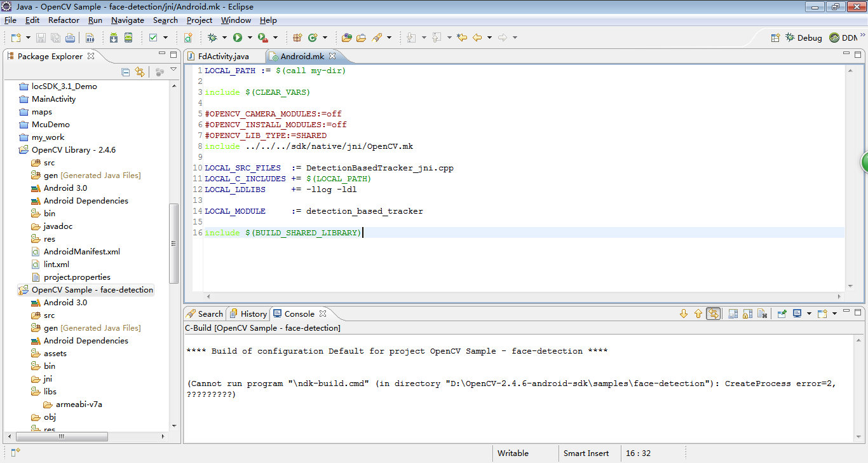Click the Save All toolbar icon

pos(55,38)
